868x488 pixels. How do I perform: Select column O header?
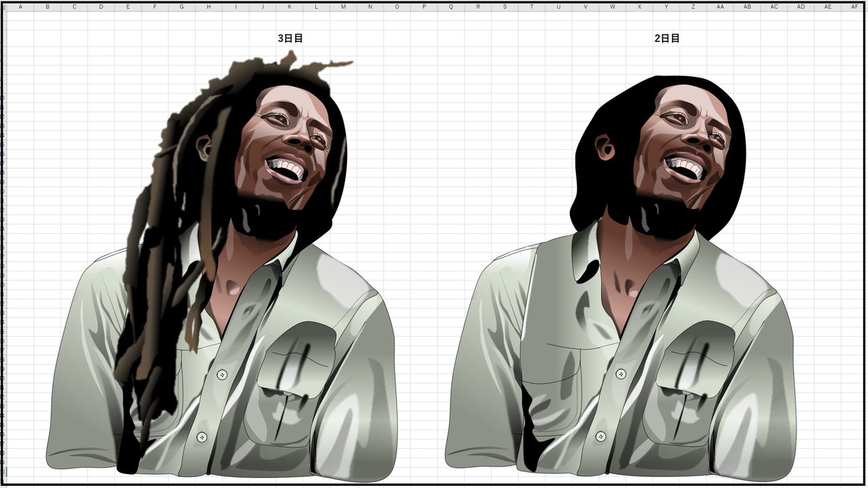397,7
